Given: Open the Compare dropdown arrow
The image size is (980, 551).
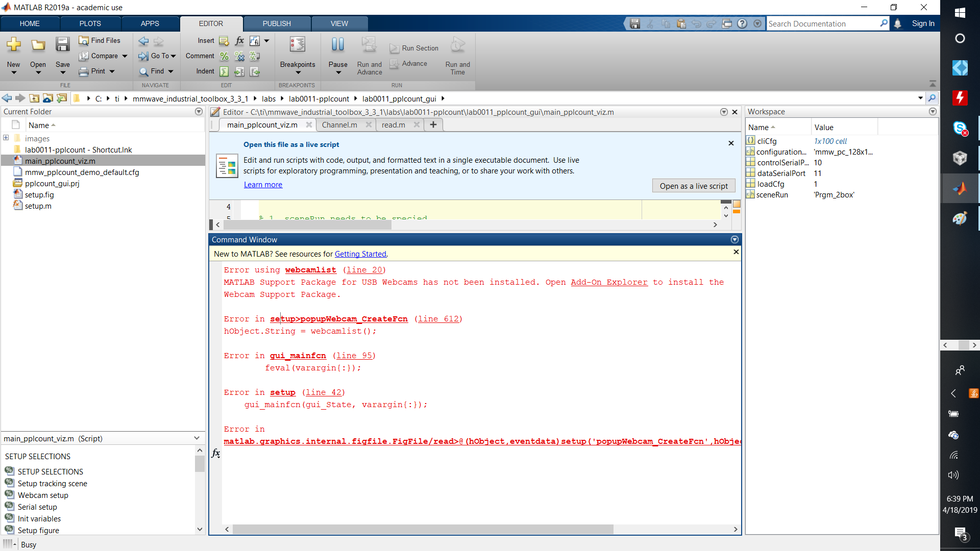Looking at the screenshot, I should (x=125, y=56).
